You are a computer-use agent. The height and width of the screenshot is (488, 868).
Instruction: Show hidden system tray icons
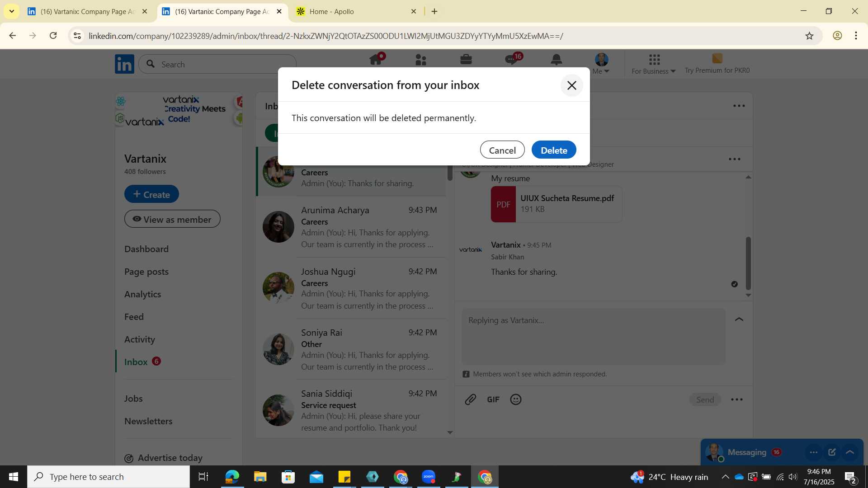(725, 477)
